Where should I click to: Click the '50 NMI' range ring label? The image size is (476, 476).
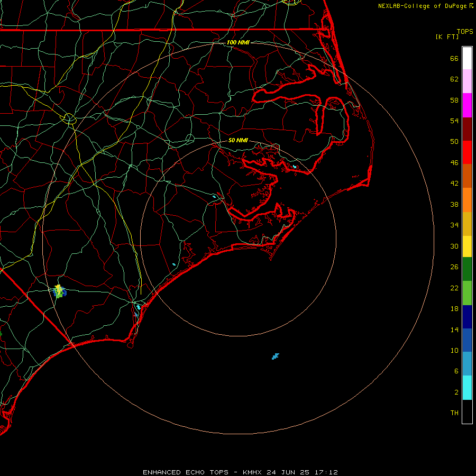point(238,140)
